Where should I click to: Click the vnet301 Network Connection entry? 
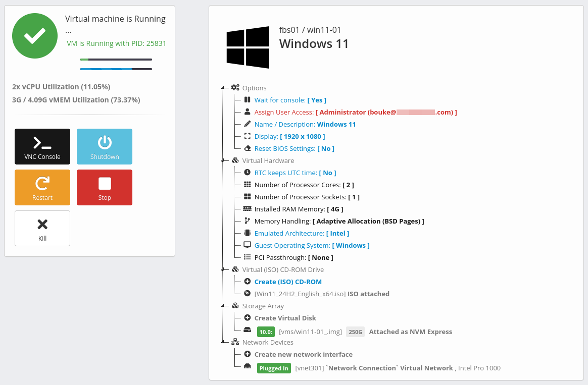(x=398, y=368)
